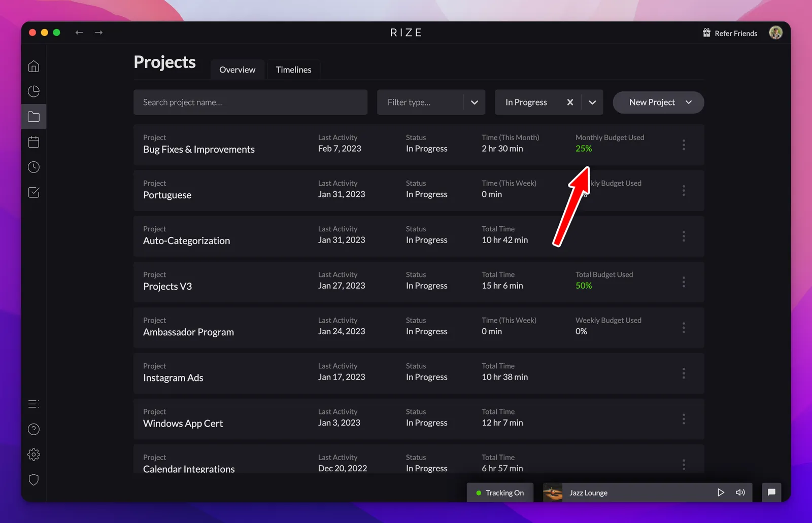
Task: Open options menu for Calendar Integrations
Action: click(684, 465)
